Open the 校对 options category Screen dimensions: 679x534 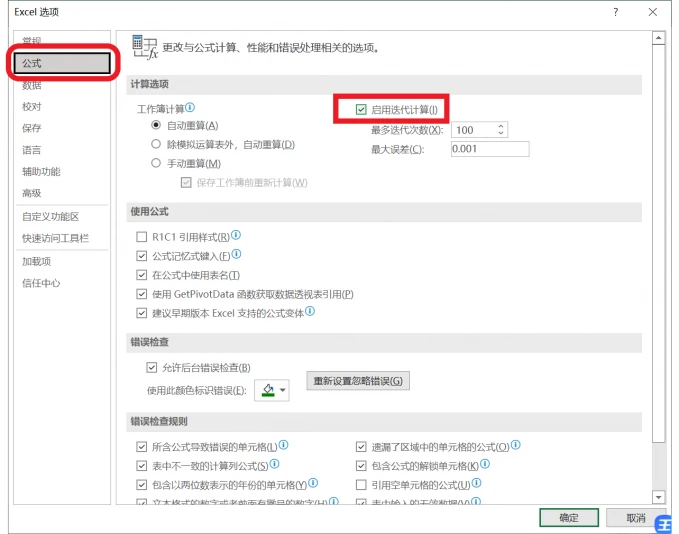tap(32, 107)
